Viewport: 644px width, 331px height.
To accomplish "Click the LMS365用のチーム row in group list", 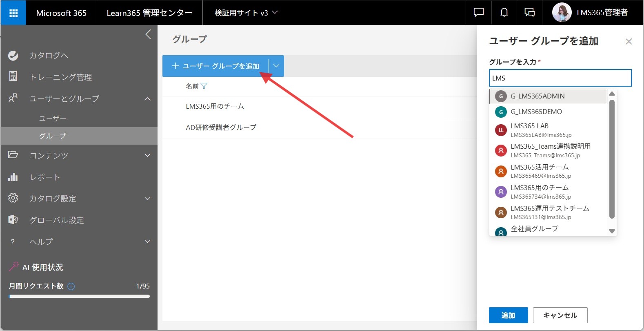I will (320, 107).
